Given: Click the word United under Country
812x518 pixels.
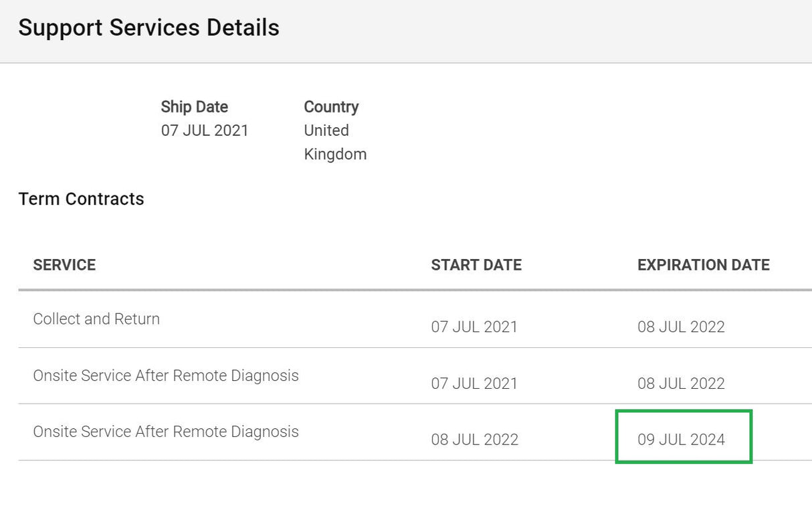Looking at the screenshot, I should (x=326, y=131).
